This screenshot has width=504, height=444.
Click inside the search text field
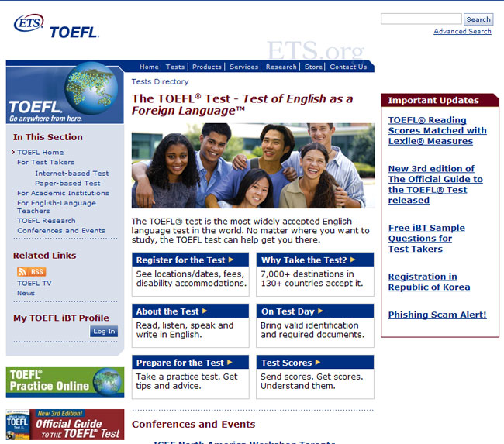pos(421,19)
